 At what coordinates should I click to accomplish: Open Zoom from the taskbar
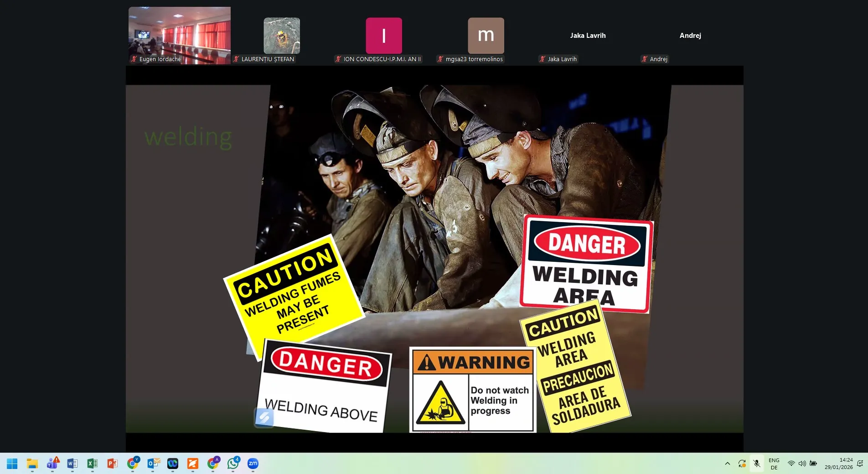(253, 464)
